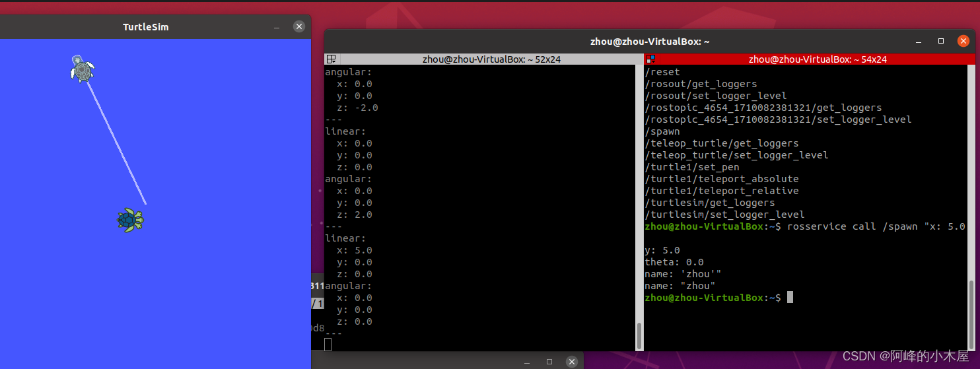Open the grid icon of left terminal pane
The height and width of the screenshot is (369, 980).
point(332,59)
